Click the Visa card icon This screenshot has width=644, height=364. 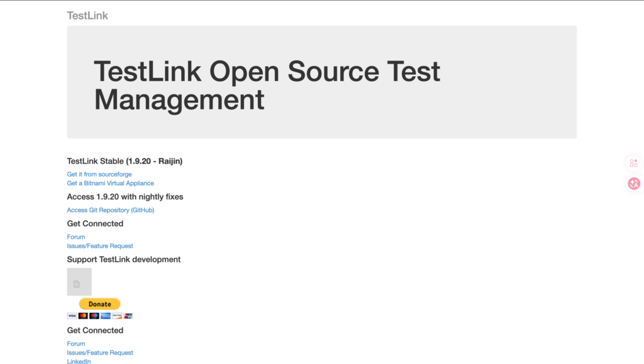coord(72,316)
